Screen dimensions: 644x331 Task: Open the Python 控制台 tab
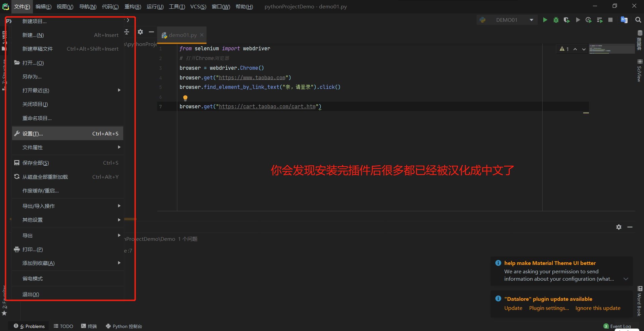(124, 326)
